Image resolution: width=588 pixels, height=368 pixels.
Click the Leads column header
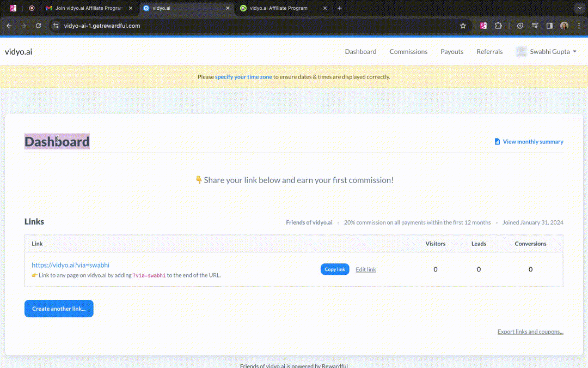pos(479,244)
